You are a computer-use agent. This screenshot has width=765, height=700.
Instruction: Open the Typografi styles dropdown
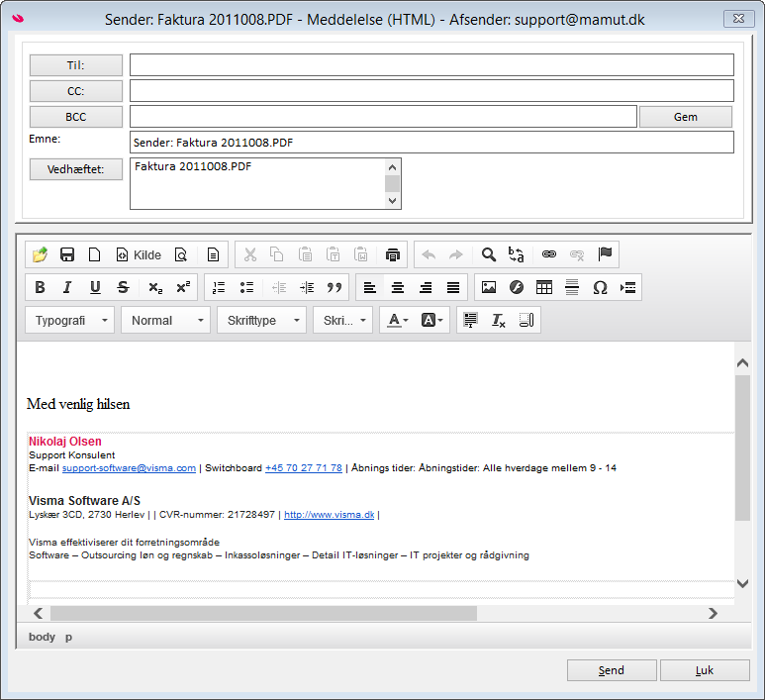click(69, 320)
